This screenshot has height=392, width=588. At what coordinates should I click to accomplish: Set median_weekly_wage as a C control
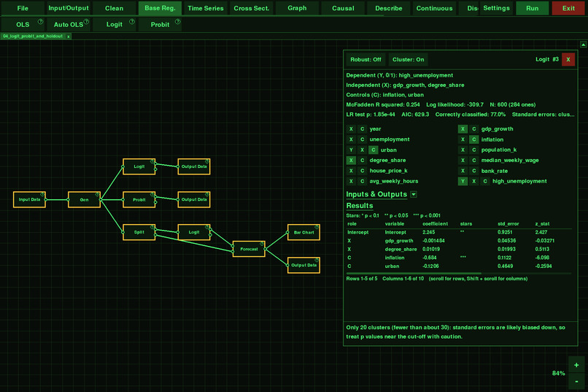[x=474, y=160]
